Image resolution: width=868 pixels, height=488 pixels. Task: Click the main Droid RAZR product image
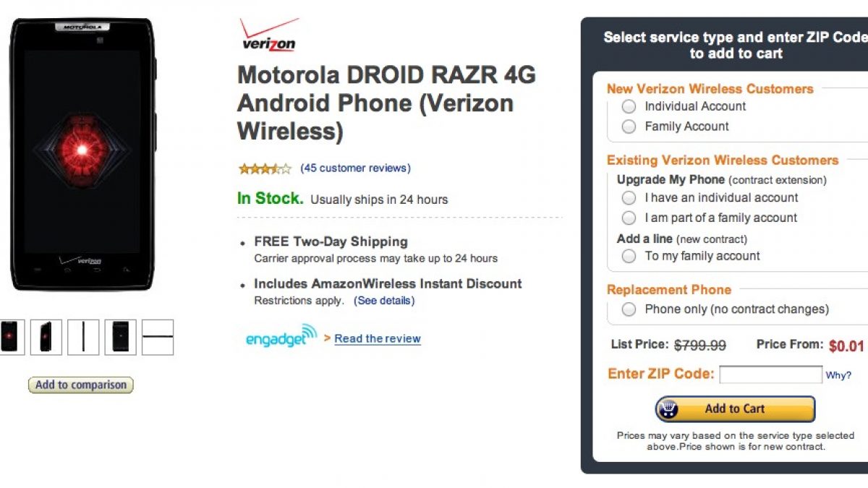coord(82,154)
